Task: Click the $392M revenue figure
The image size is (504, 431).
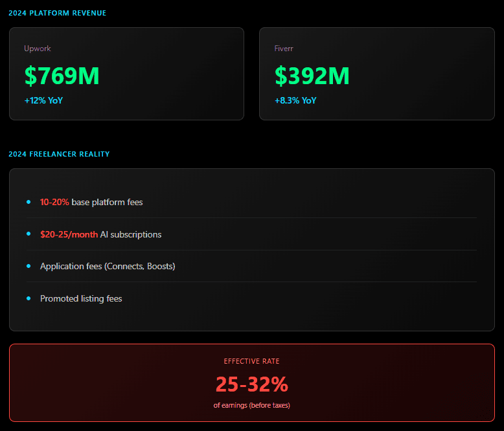Action: [x=312, y=76]
